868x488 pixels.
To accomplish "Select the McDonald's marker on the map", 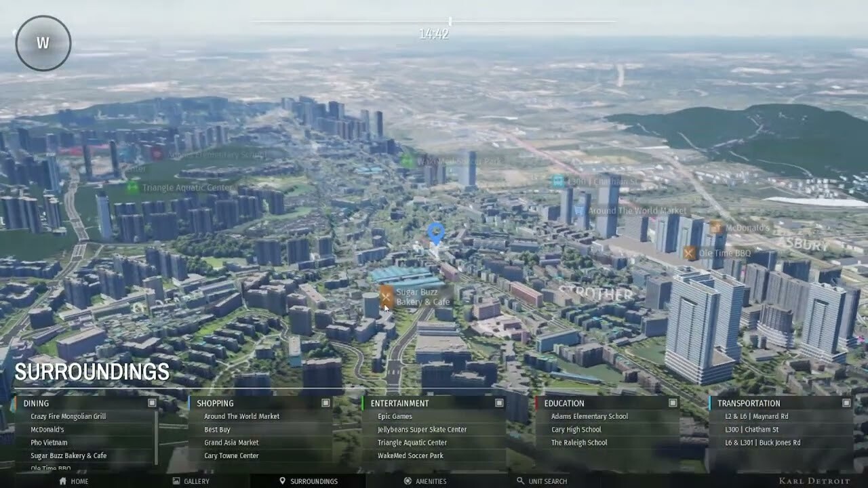I will point(716,228).
